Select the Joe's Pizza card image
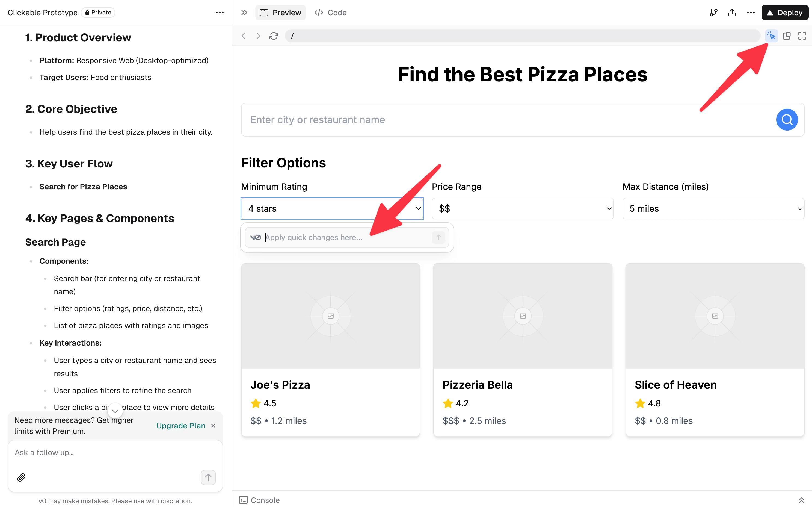The height and width of the screenshot is (507, 812). tap(330, 316)
